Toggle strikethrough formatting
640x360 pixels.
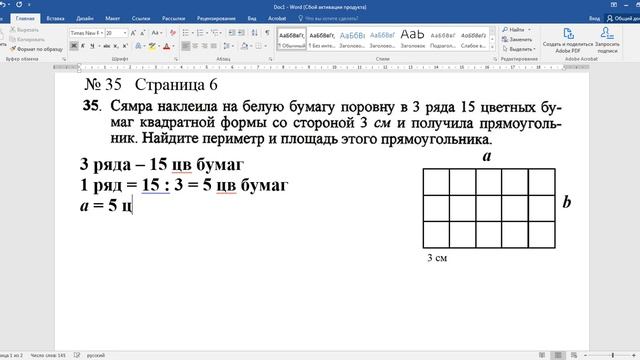pos(107,46)
